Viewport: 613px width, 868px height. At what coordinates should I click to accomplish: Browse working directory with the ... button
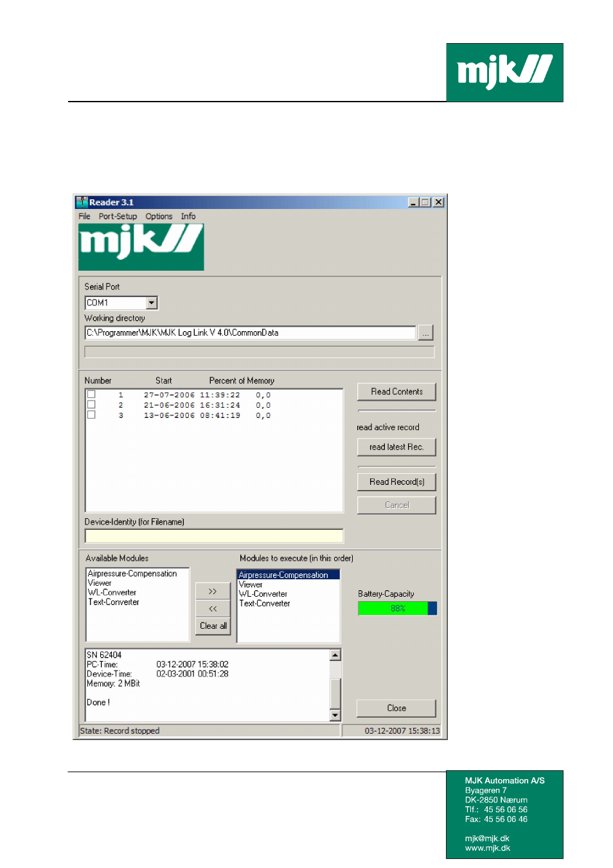pos(425,333)
